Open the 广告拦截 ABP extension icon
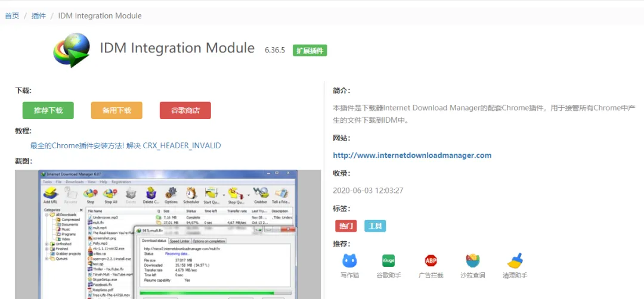This screenshot has height=299, width=644. (431, 260)
